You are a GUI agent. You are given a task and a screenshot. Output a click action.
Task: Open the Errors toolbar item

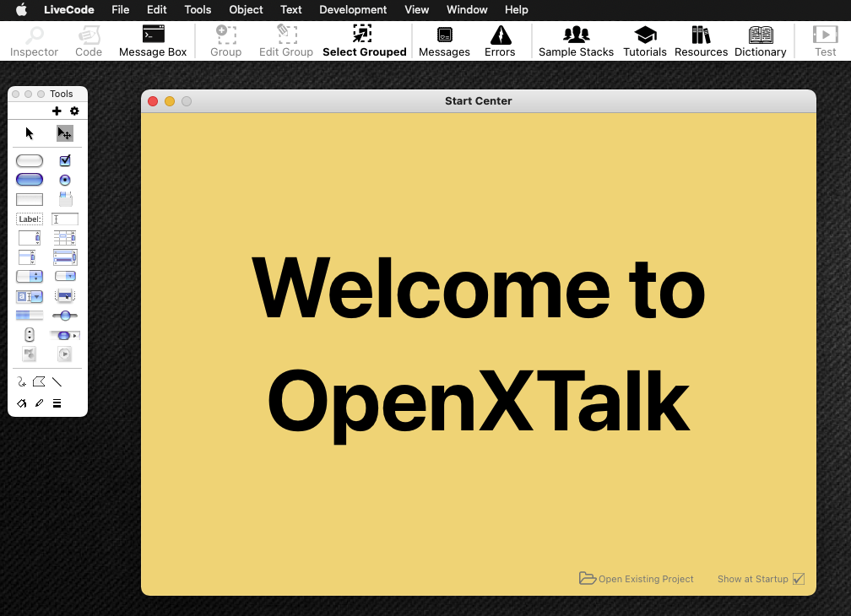(500, 41)
